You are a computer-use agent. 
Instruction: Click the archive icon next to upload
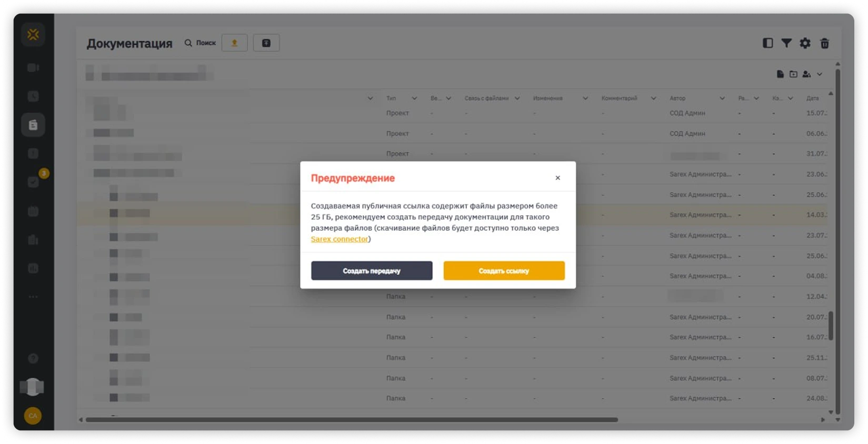[x=266, y=43]
